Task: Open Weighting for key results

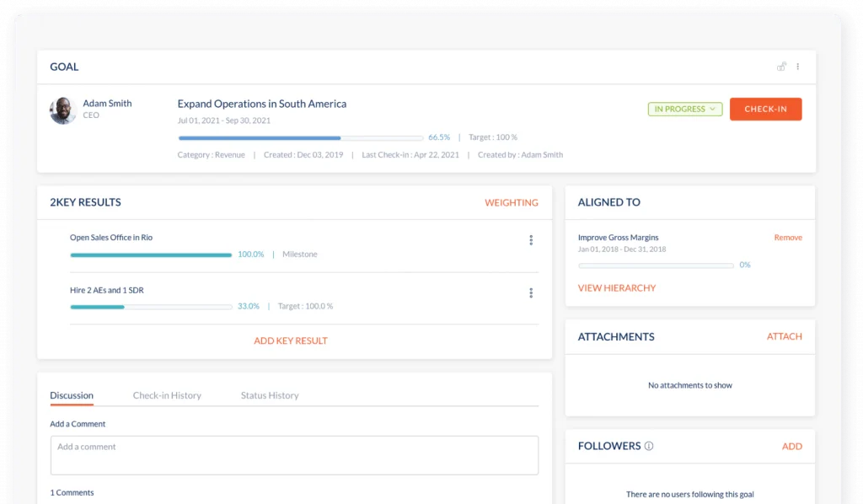Action: [x=512, y=202]
